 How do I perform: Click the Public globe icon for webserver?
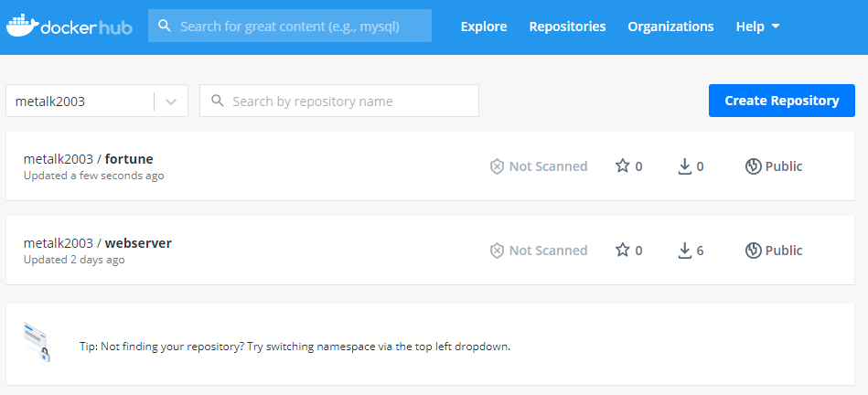(753, 250)
